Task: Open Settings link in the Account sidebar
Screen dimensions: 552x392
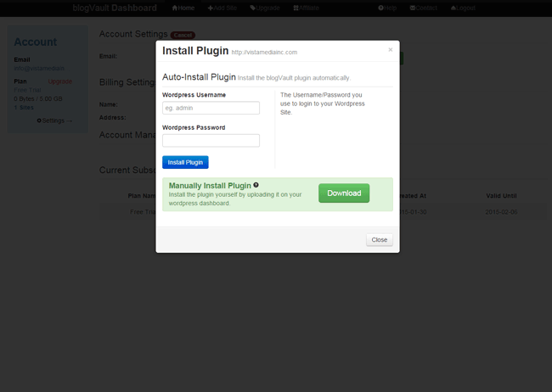Action: click(54, 120)
